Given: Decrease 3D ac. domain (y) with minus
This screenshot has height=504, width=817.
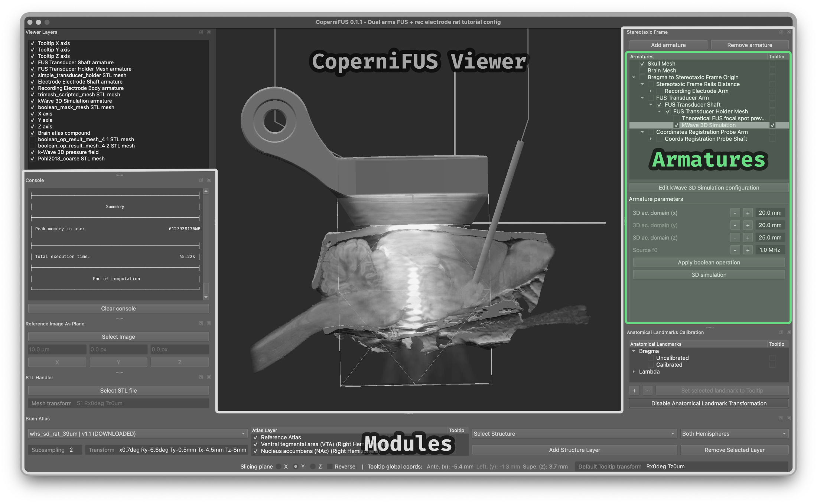Looking at the screenshot, I should pyautogui.click(x=735, y=225).
